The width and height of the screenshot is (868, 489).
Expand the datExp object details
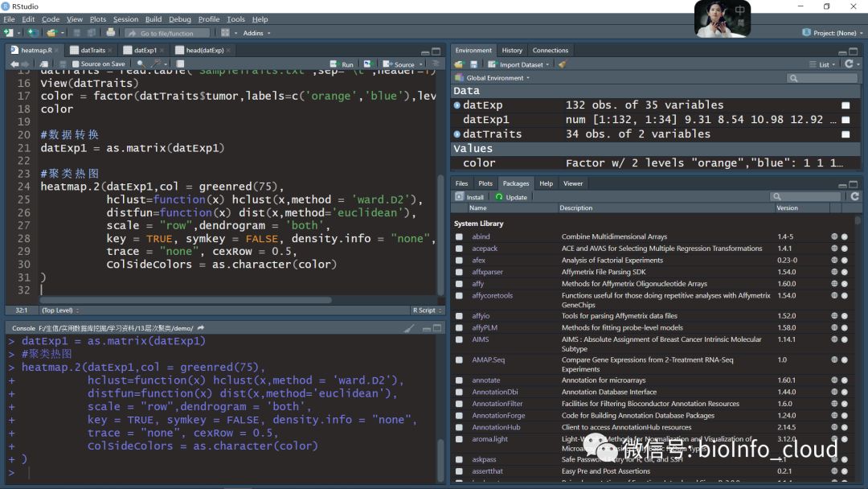pos(457,105)
